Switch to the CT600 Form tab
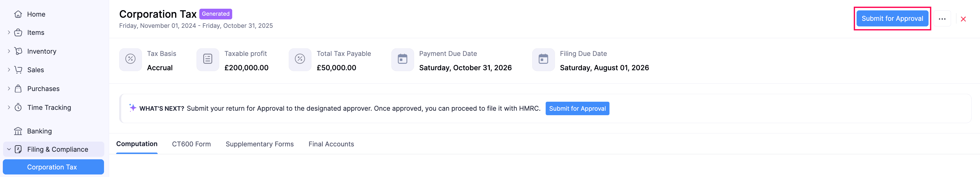 click(191, 144)
